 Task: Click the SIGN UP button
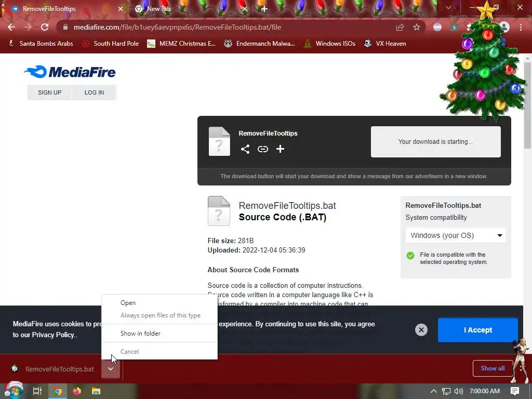pos(49,92)
